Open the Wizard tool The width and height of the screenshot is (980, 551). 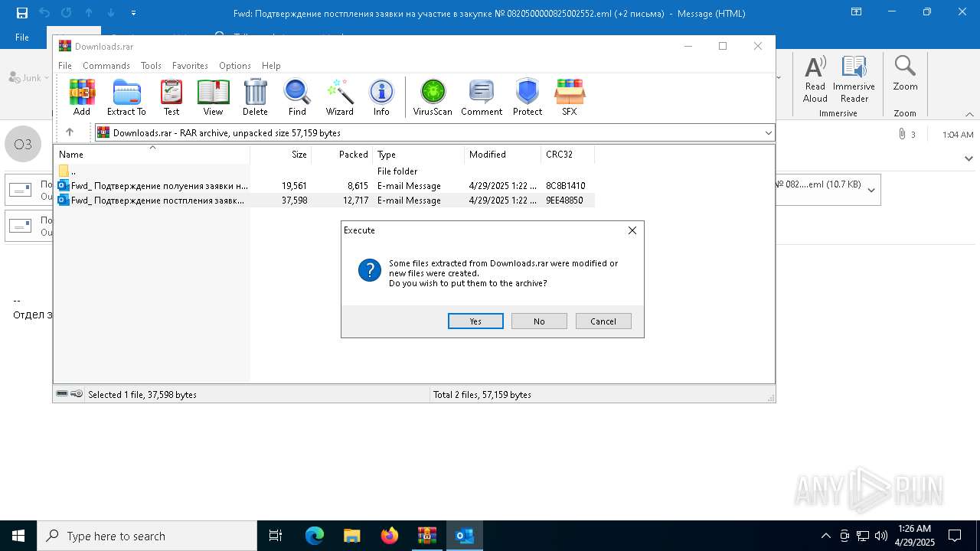339,96
